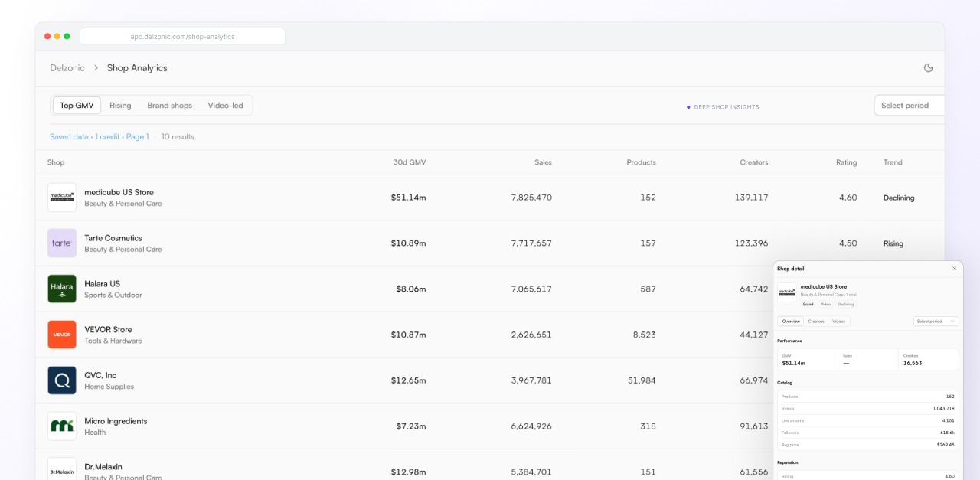Click the Halara US shop logo
This screenshot has width=980, height=480.
[x=62, y=289]
